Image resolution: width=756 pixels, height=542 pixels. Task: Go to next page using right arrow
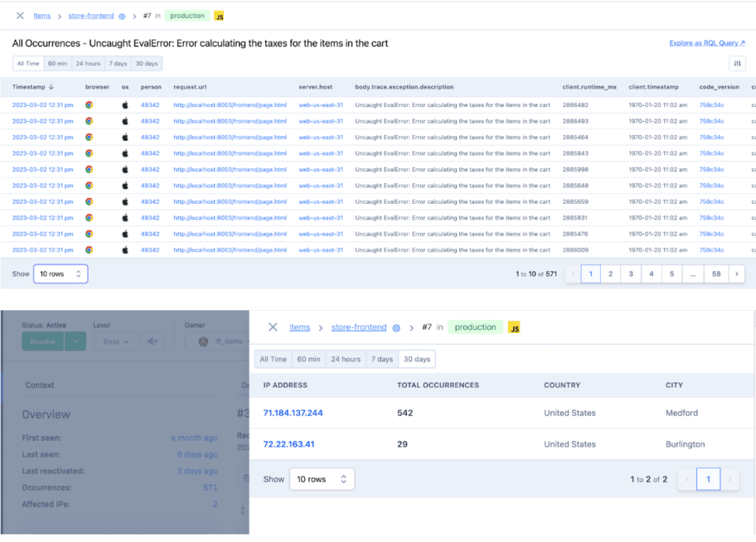pyautogui.click(x=736, y=274)
